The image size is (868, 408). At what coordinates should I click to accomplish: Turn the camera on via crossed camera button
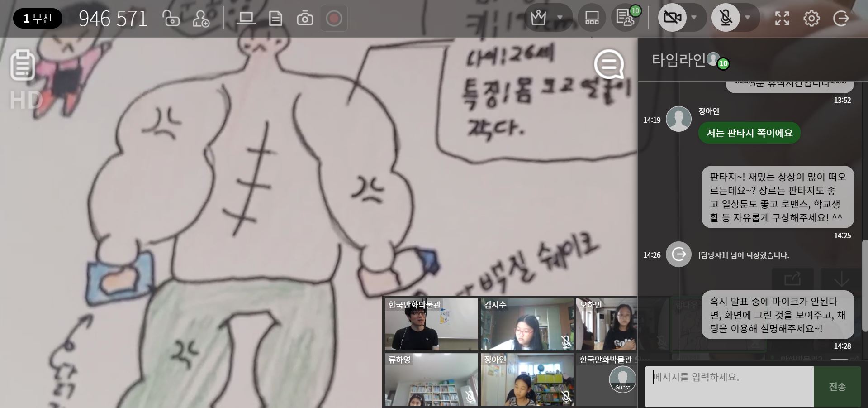672,18
